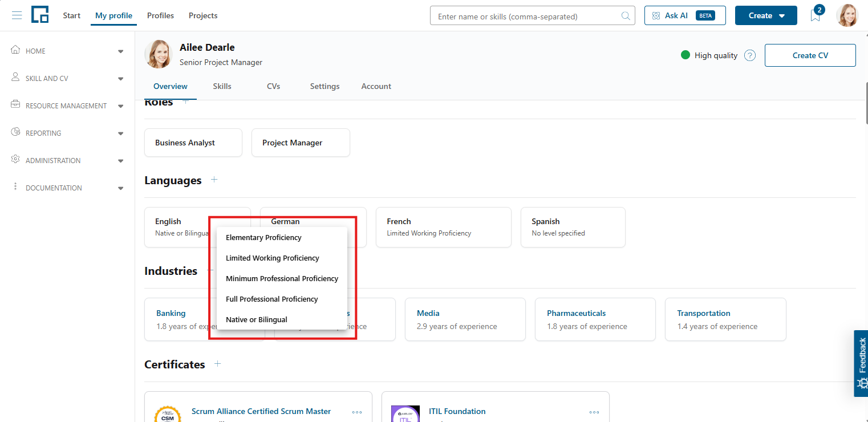Open the hamburger menu icon
Viewport: 868px width, 422px height.
coord(17,15)
